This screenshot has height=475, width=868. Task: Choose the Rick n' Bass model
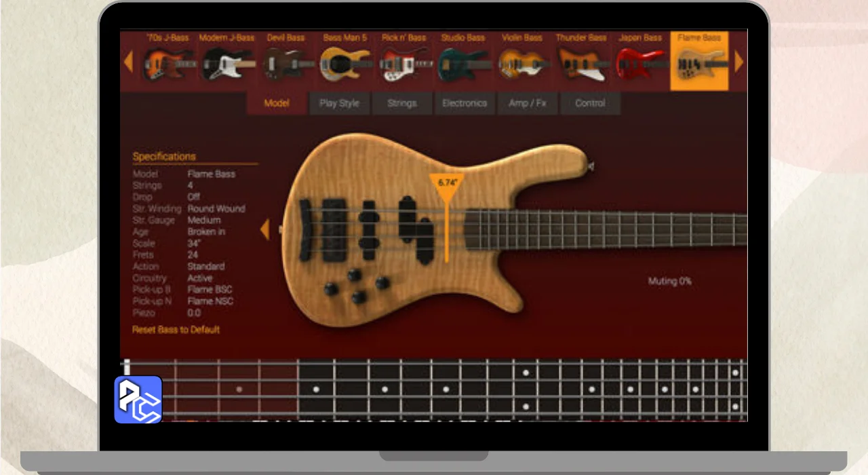(403, 60)
